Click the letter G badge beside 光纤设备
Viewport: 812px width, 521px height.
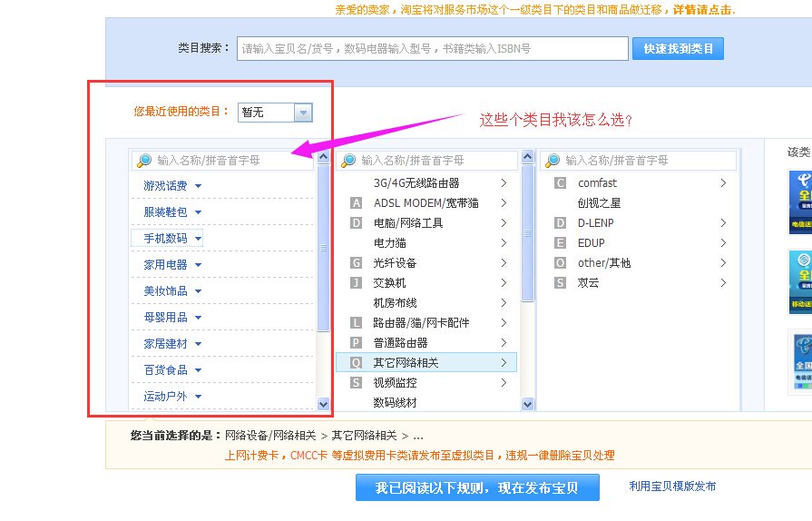[x=356, y=263]
